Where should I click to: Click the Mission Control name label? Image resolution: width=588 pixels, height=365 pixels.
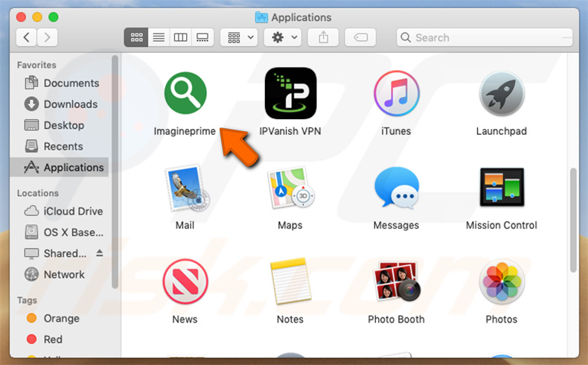coord(502,225)
